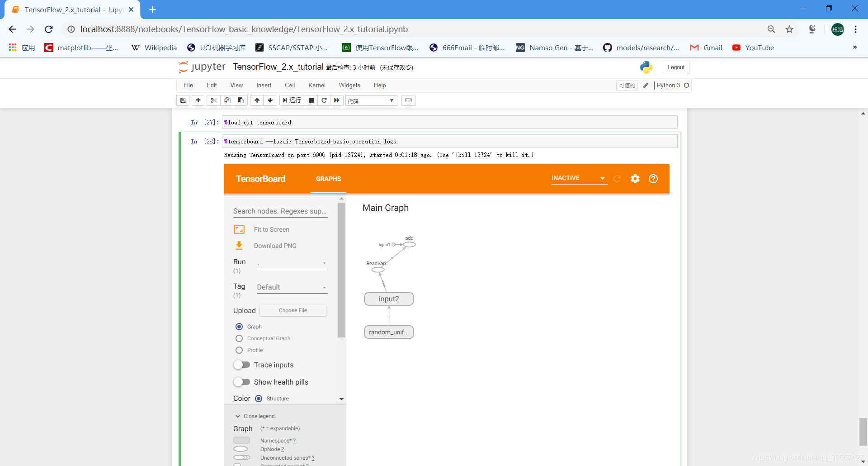
Task: Open the Cell menu
Action: (290, 85)
